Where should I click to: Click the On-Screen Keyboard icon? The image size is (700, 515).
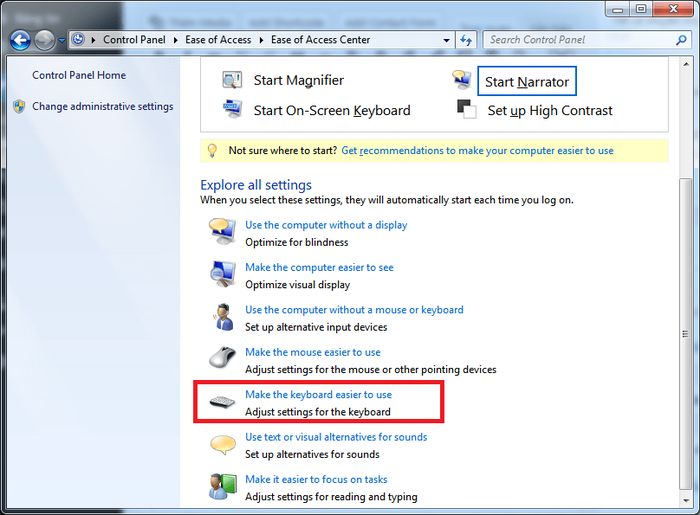pyautogui.click(x=232, y=110)
